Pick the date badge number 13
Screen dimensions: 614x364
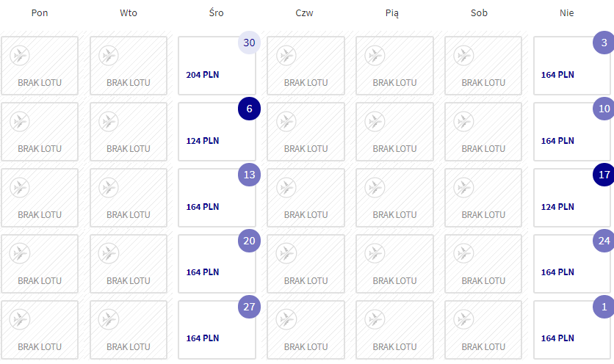coord(250,175)
